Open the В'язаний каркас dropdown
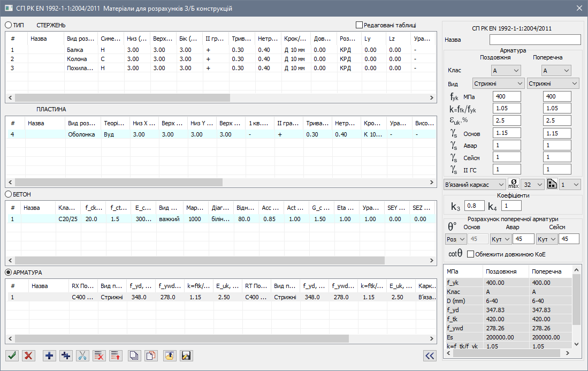 click(475, 184)
